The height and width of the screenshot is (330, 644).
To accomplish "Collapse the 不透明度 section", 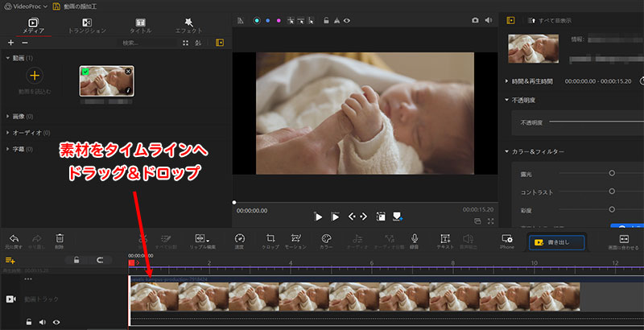I will point(507,100).
